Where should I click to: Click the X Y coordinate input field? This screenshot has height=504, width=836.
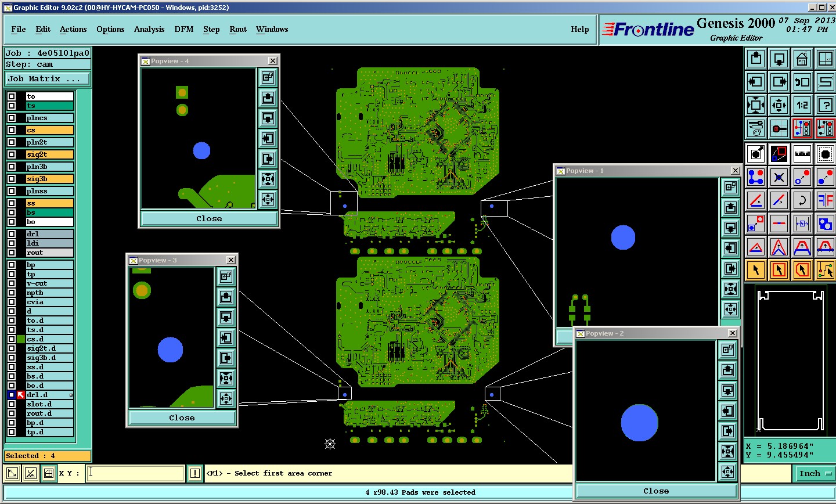pyautogui.click(x=136, y=473)
